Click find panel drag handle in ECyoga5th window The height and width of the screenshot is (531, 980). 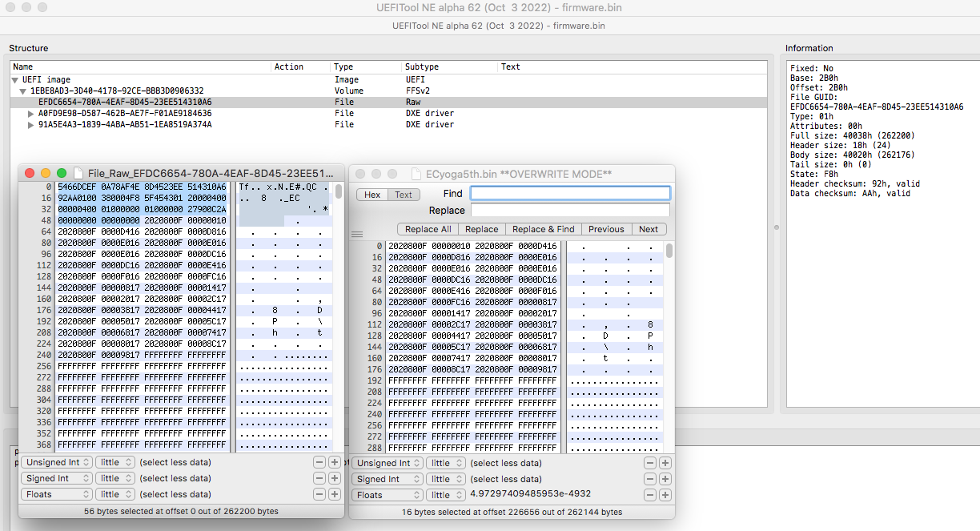(357, 235)
